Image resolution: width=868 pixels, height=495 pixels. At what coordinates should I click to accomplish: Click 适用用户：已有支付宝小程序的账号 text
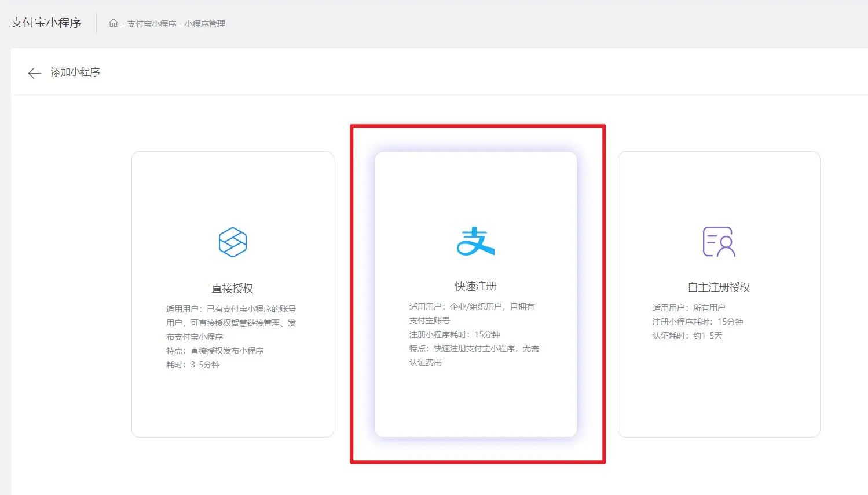[230, 309]
